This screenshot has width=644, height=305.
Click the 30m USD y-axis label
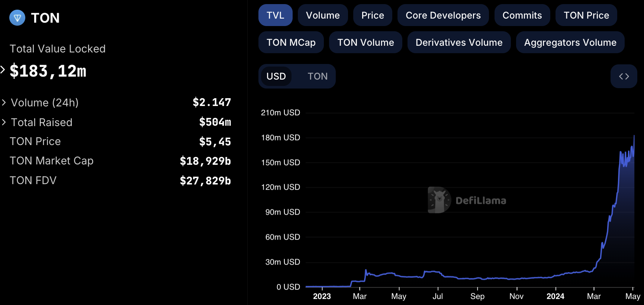pyautogui.click(x=283, y=262)
